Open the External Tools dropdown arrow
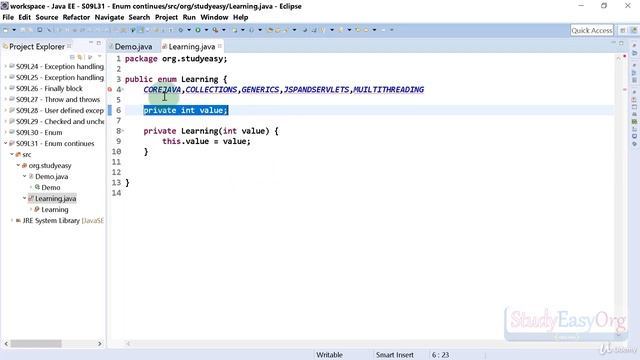Image resolution: width=640 pixels, height=360 pixels. (224, 30)
